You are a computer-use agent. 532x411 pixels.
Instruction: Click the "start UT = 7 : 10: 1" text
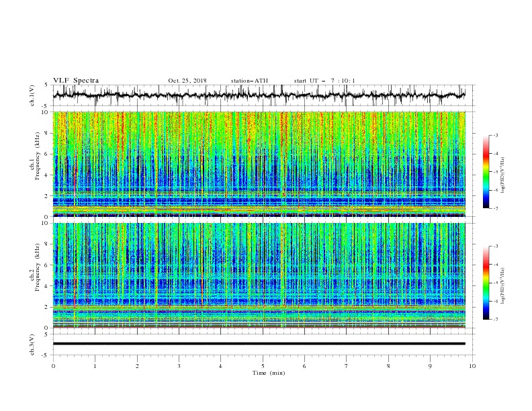click(x=324, y=81)
